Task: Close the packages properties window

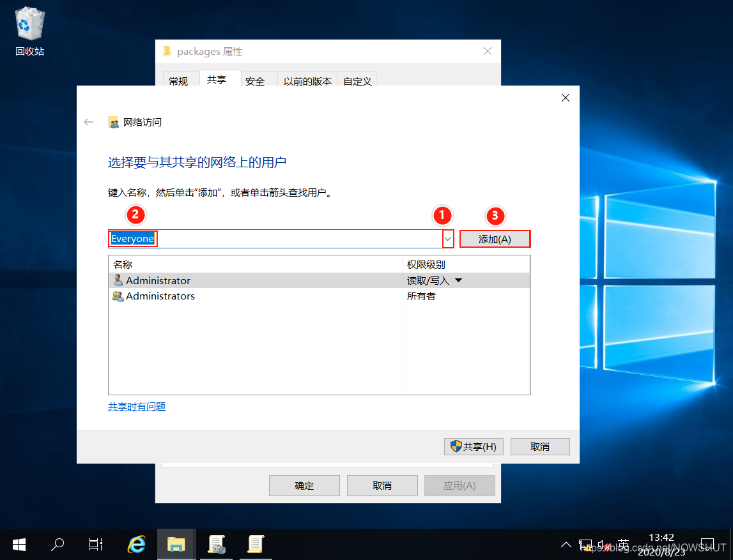Action: [x=488, y=51]
